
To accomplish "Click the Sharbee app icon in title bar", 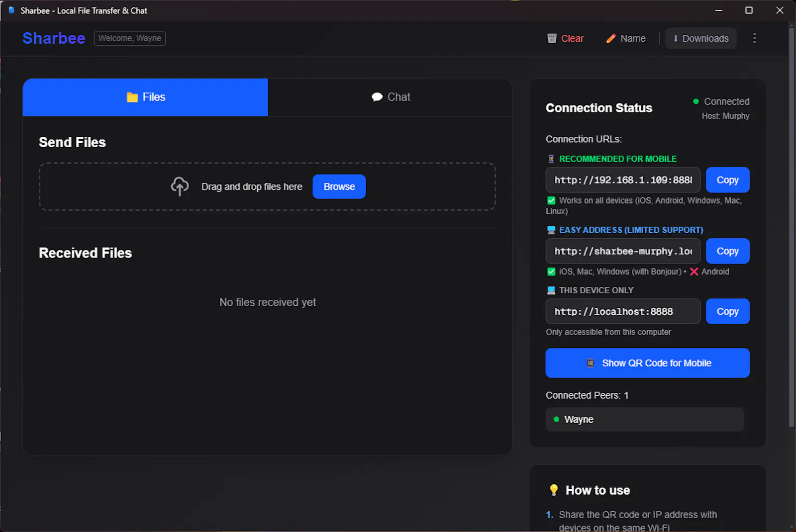I will coord(11,10).
